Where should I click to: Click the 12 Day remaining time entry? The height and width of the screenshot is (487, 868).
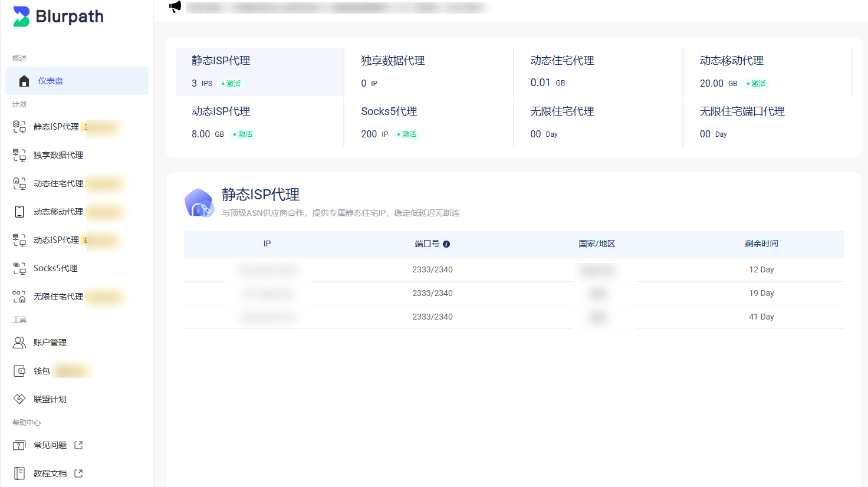tap(761, 269)
